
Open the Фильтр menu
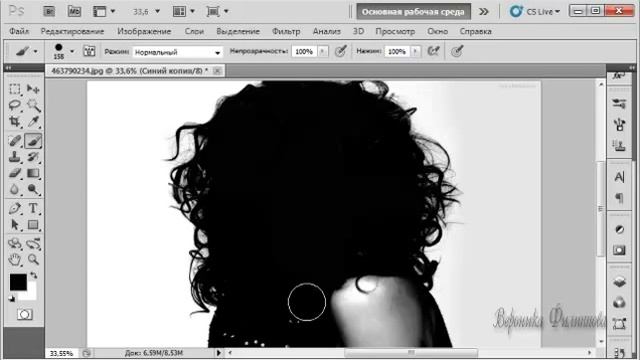[286, 31]
